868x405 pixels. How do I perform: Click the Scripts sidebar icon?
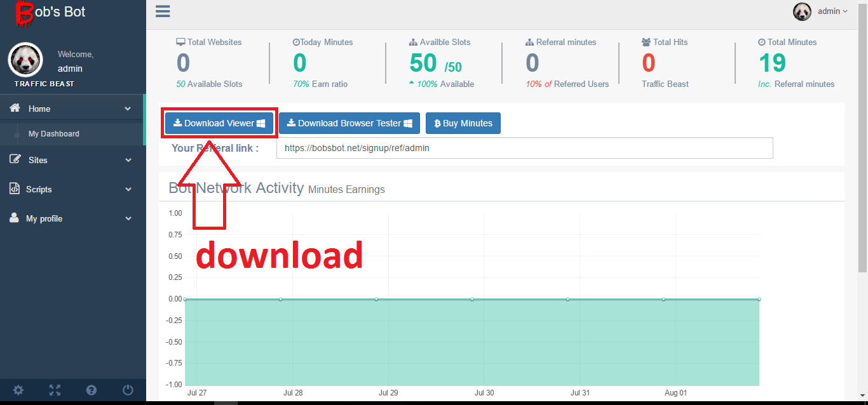coord(14,189)
